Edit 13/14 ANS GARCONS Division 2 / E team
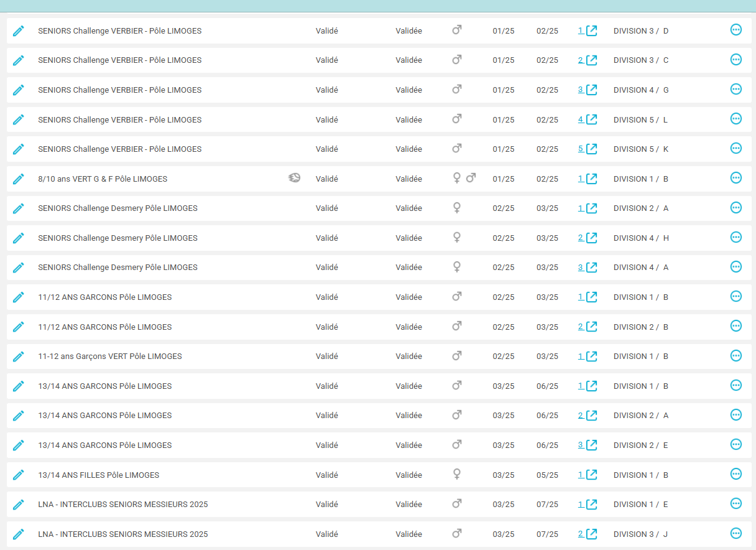The height and width of the screenshot is (550, 756). (x=19, y=445)
